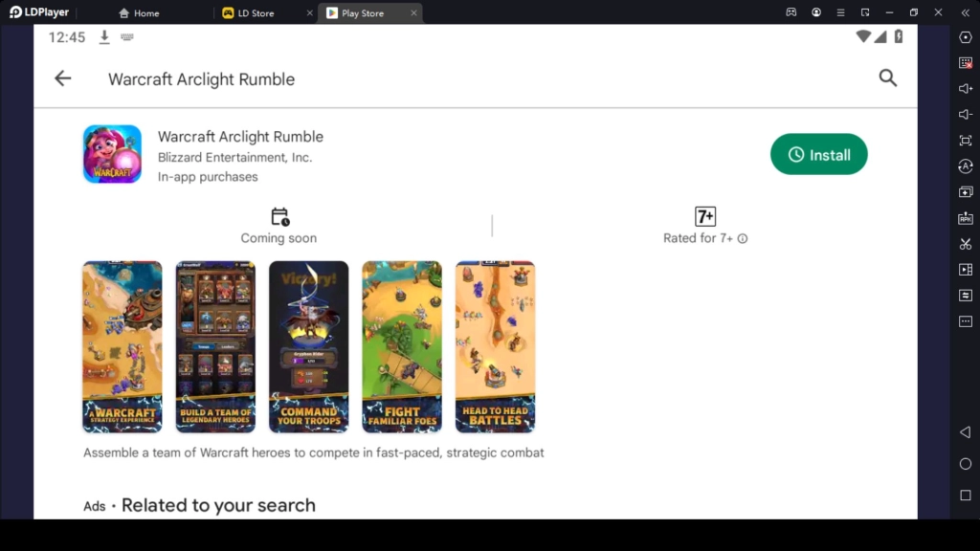Image resolution: width=980 pixels, height=551 pixels.
Task: Open Play Store search with magnifier icon
Action: [x=887, y=78]
